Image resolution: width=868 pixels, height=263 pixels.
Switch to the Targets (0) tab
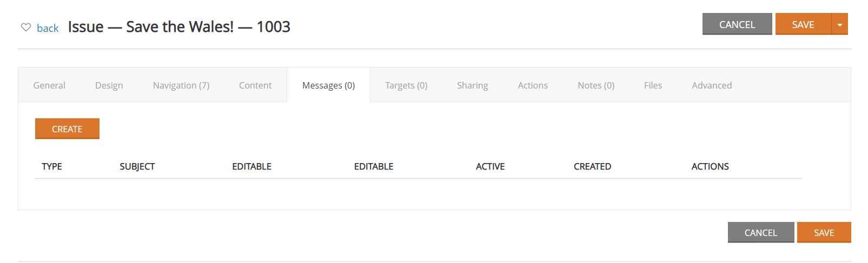click(x=406, y=85)
